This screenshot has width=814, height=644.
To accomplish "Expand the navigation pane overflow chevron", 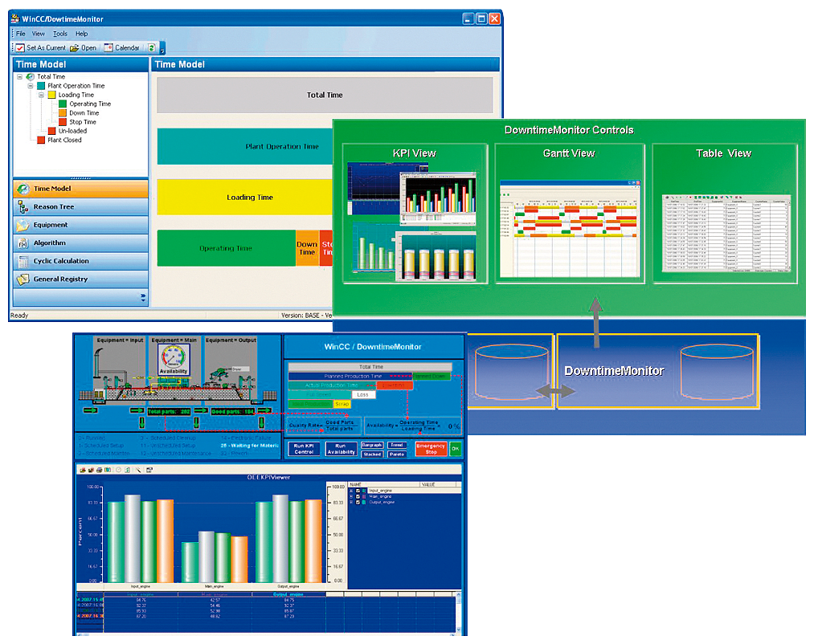I will point(143,297).
